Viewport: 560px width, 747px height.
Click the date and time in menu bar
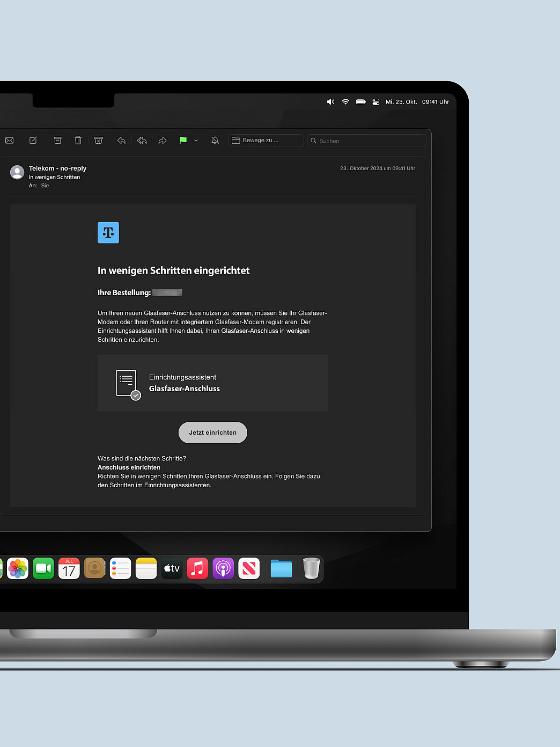417,102
